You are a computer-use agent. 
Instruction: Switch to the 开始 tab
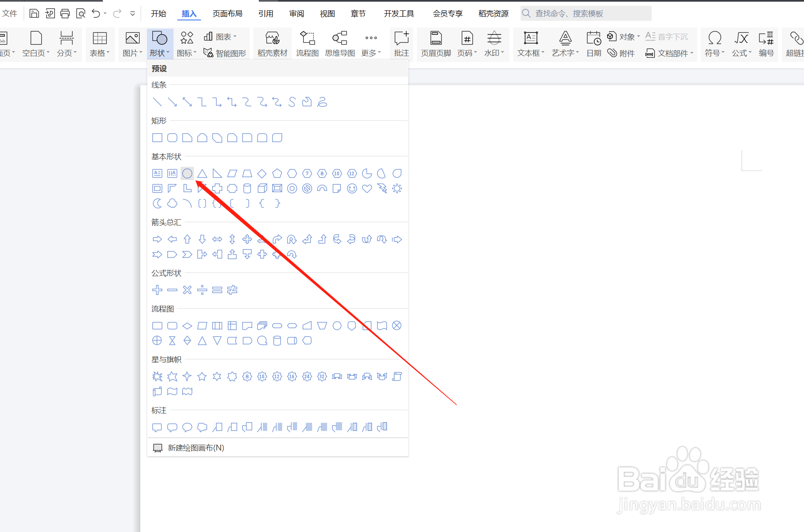[x=158, y=13]
